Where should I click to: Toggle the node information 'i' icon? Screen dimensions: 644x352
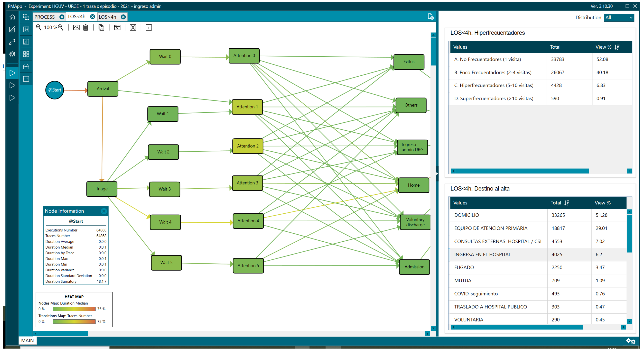[149, 27]
